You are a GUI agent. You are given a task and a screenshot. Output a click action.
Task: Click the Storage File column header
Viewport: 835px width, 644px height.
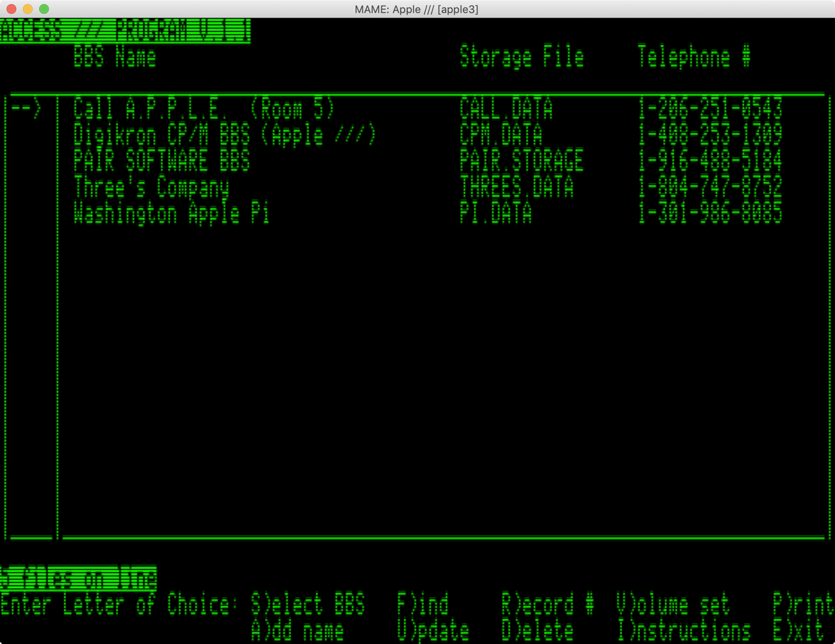pyautogui.click(x=522, y=57)
